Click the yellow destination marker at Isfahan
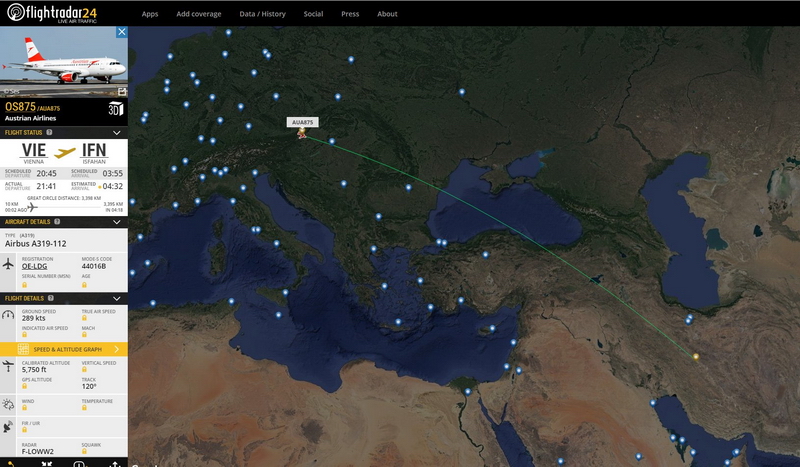This screenshot has height=467, width=800. (695, 357)
